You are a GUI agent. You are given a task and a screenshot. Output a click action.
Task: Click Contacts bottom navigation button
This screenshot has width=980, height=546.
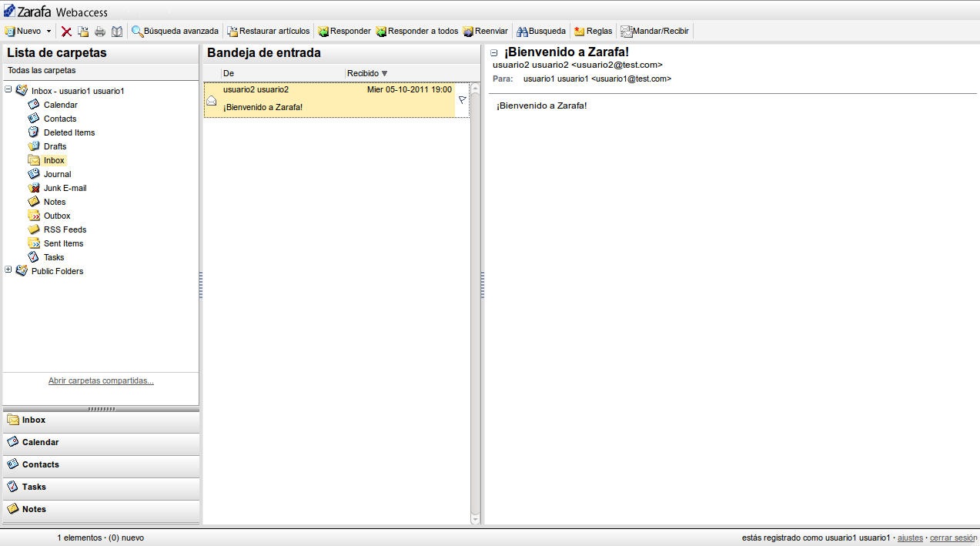tap(101, 465)
